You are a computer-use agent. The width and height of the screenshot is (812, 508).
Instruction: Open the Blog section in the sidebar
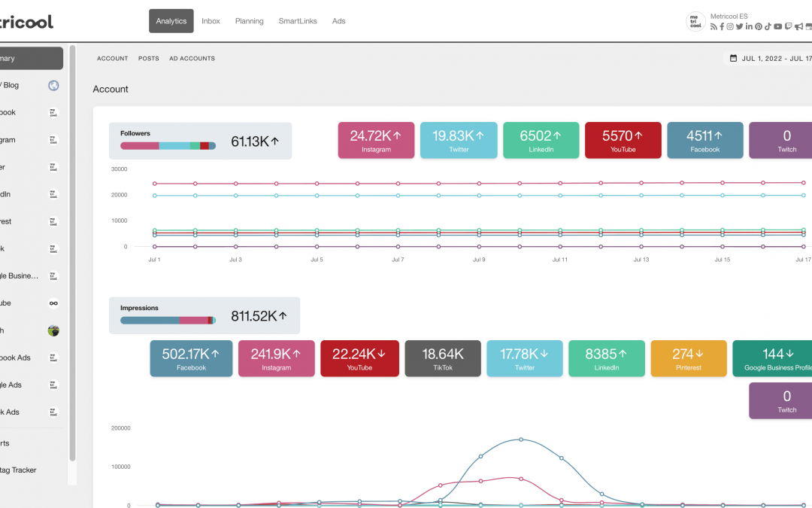31,86
